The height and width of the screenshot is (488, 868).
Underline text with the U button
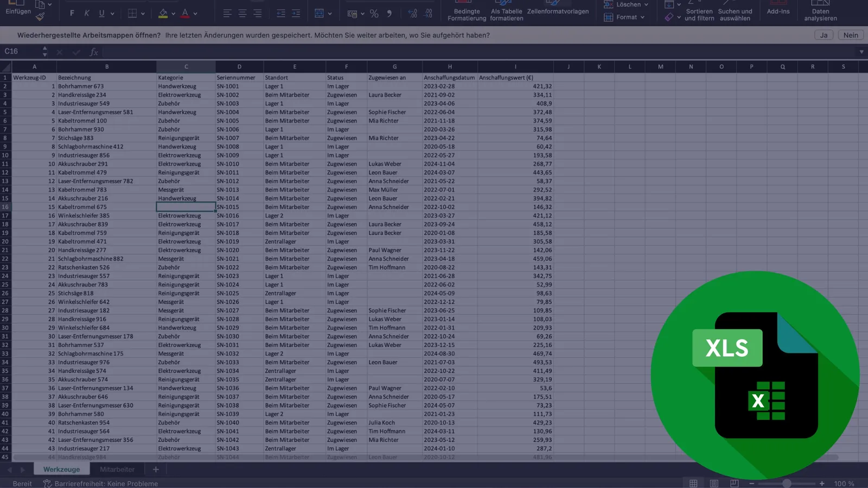(101, 13)
